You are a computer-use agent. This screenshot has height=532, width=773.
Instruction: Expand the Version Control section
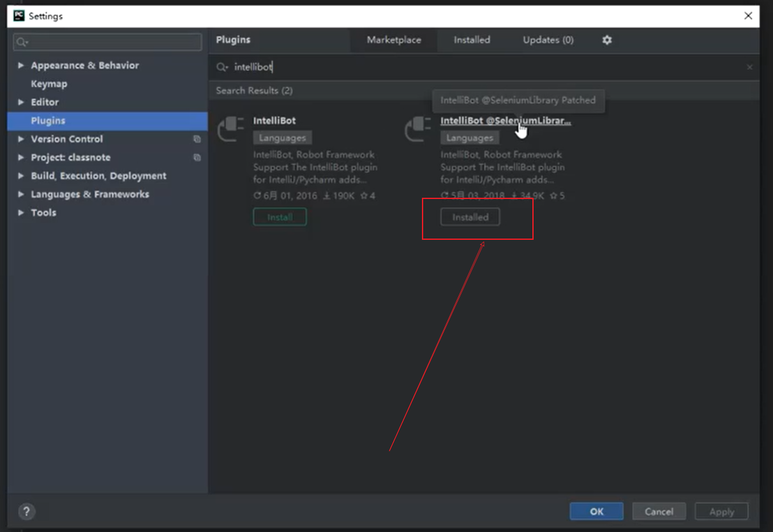coord(21,139)
